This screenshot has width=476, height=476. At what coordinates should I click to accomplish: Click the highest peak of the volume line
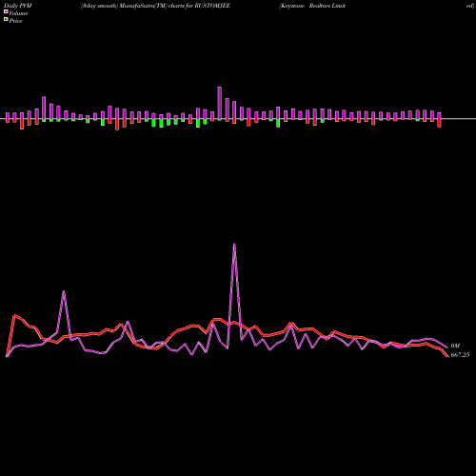pyautogui.click(x=234, y=245)
